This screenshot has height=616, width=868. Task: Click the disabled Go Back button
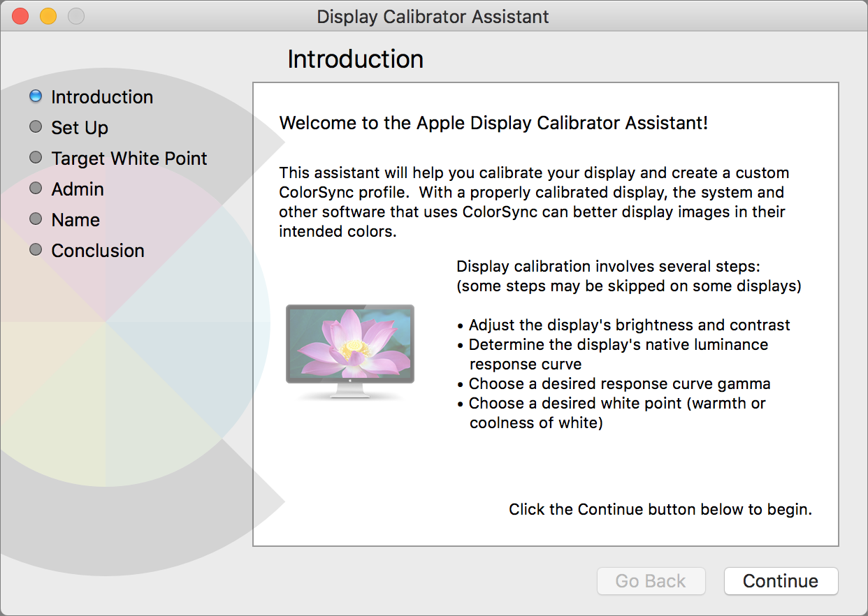pos(651,581)
